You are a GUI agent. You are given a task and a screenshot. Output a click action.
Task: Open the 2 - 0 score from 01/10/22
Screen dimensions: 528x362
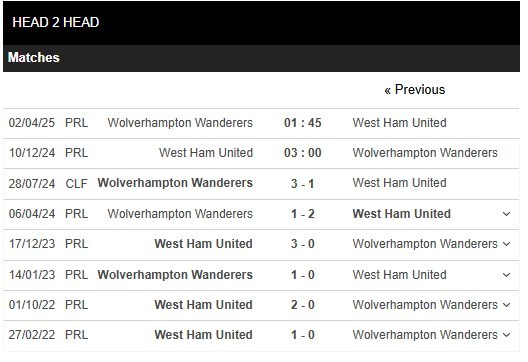coord(303,305)
